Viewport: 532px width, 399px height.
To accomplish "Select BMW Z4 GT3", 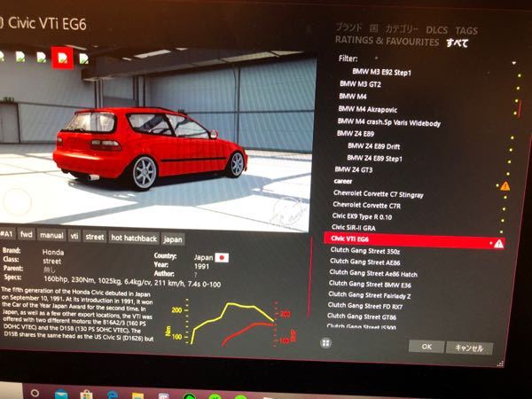I will 354,169.
